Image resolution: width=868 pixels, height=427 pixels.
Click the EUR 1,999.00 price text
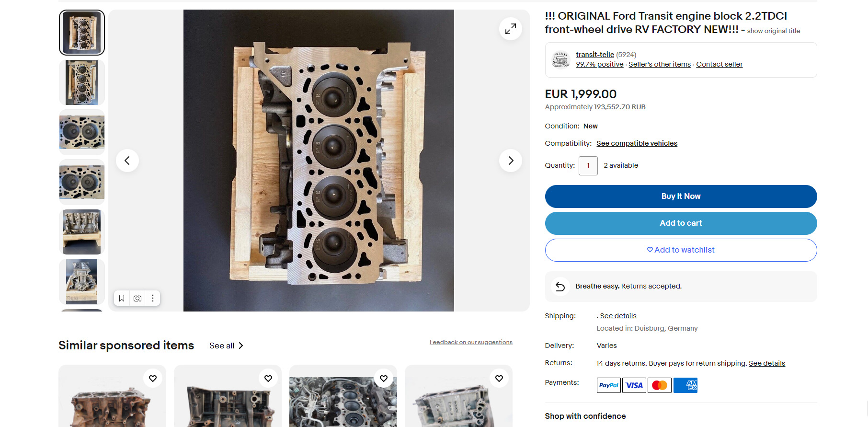581,94
